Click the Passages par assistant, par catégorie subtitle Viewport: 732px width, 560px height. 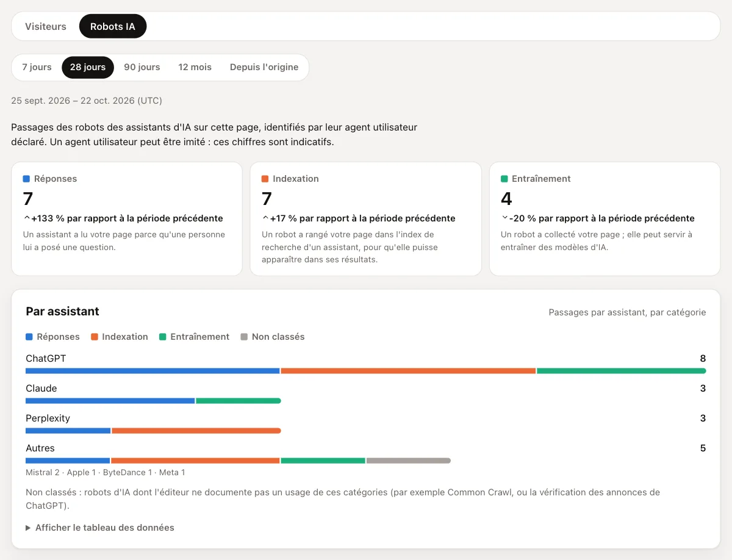[x=627, y=312]
